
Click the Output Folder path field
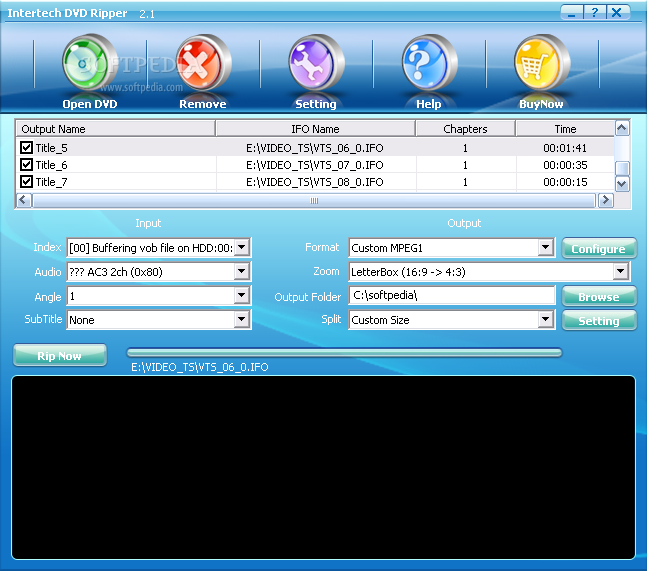(x=452, y=295)
